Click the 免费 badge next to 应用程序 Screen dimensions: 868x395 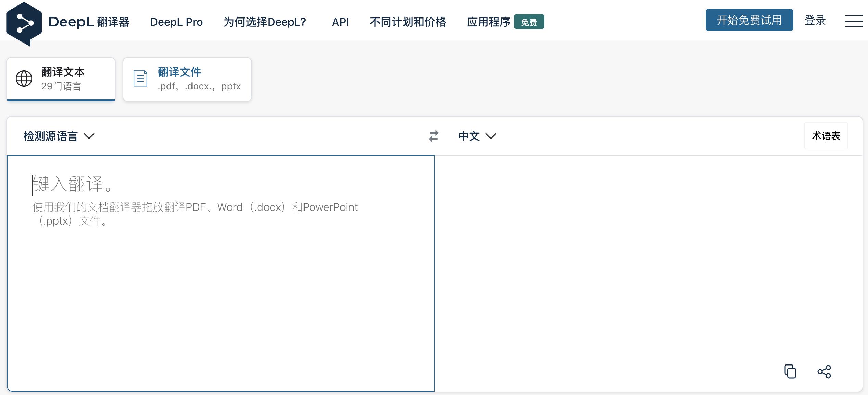(529, 22)
